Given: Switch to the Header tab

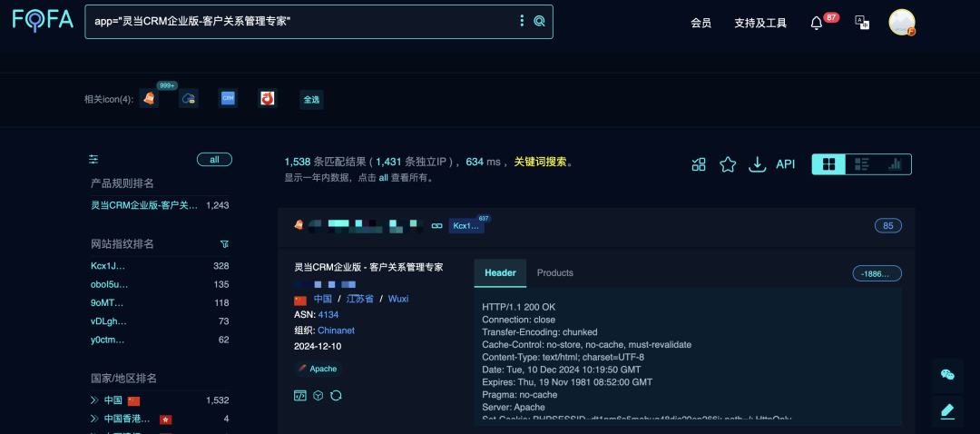Looking at the screenshot, I should (x=500, y=272).
